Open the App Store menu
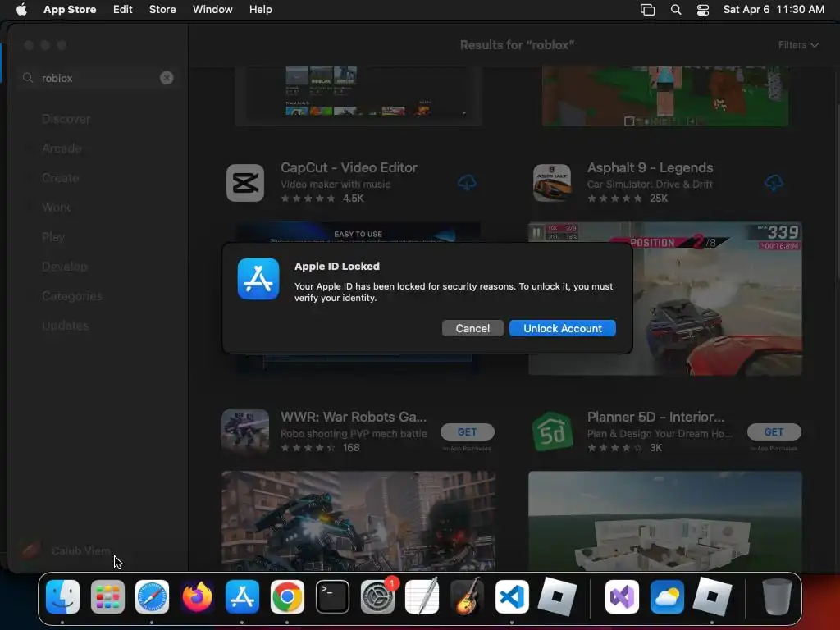This screenshot has height=630, width=840. 70,10
